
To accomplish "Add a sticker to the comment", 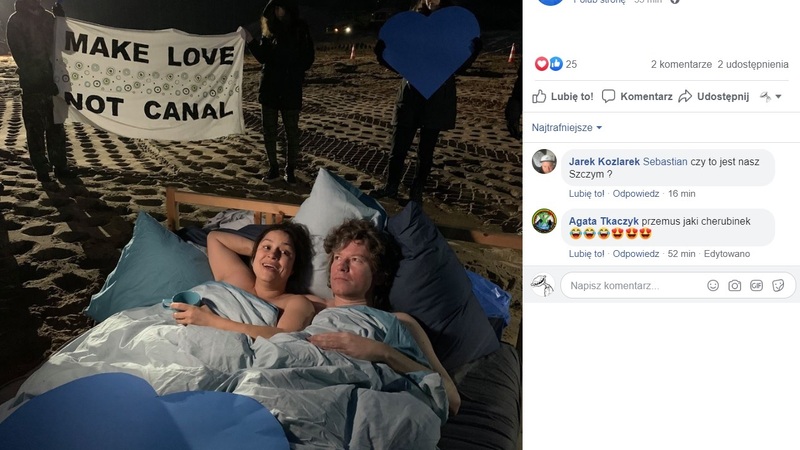I will coord(778,286).
